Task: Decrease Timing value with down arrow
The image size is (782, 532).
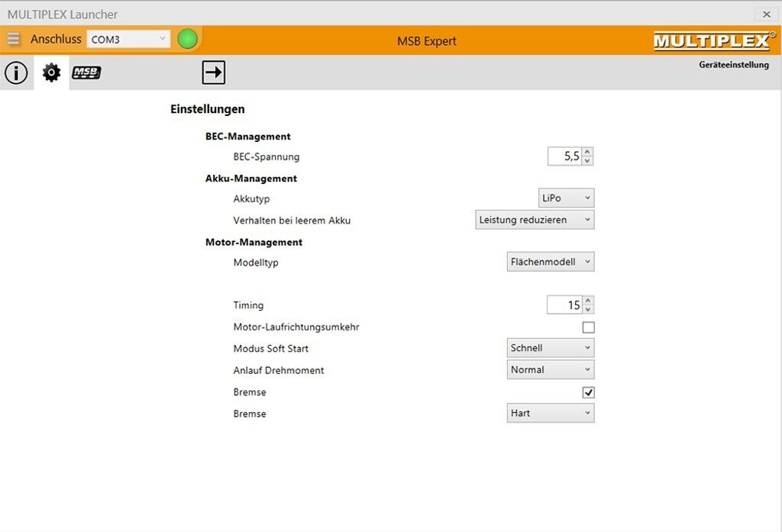Action: coord(587,310)
